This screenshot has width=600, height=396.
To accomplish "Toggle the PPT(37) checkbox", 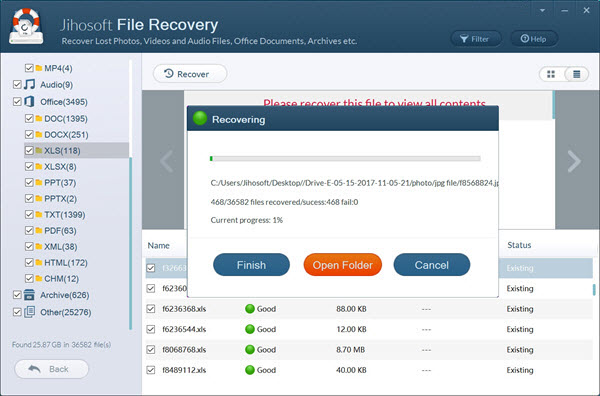I will pos(29,183).
